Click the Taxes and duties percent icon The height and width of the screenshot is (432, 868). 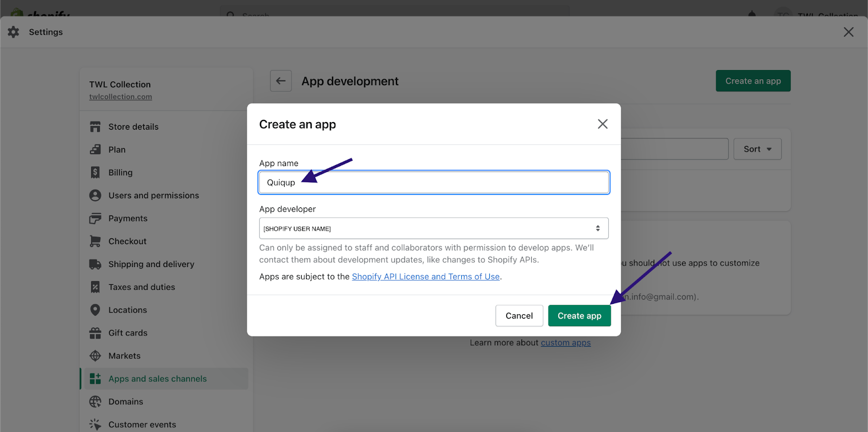click(x=95, y=287)
